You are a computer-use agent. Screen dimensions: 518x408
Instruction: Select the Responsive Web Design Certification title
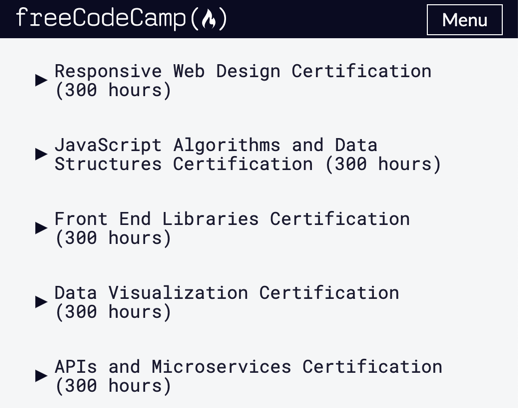point(243,71)
